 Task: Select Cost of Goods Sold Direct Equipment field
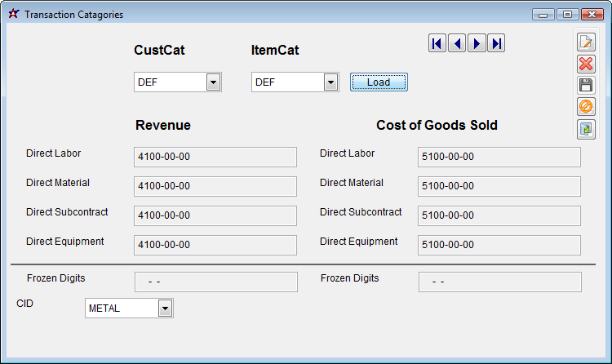click(499, 245)
